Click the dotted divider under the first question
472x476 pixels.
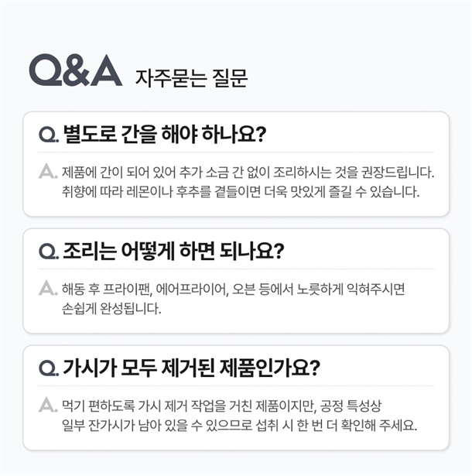[236, 152]
